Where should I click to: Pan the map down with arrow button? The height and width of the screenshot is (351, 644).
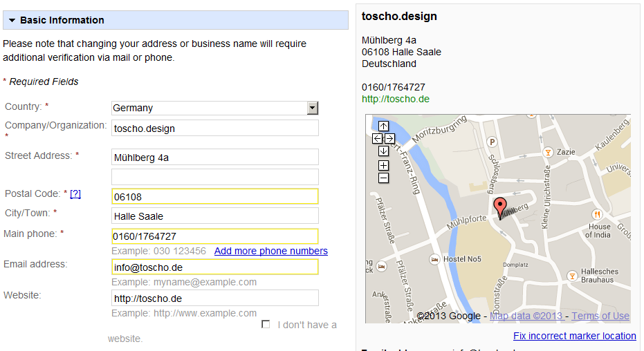coord(383,151)
